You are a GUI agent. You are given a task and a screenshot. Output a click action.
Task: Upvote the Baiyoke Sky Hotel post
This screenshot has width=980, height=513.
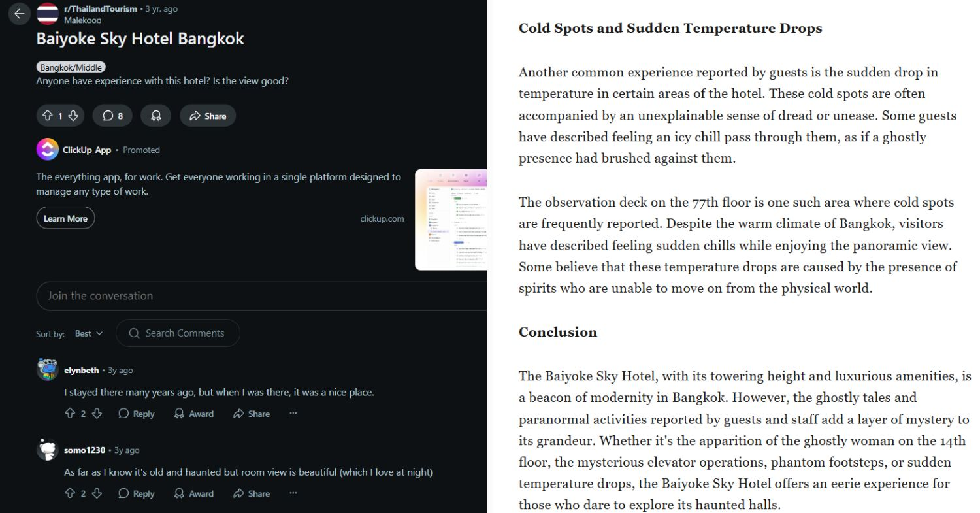click(x=48, y=116)
